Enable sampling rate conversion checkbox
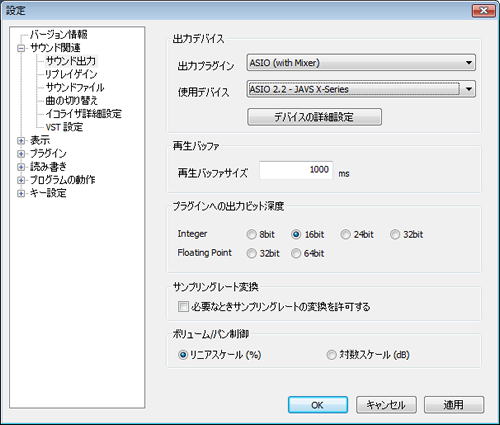The image size is (500, 425). tap(183, 306)
